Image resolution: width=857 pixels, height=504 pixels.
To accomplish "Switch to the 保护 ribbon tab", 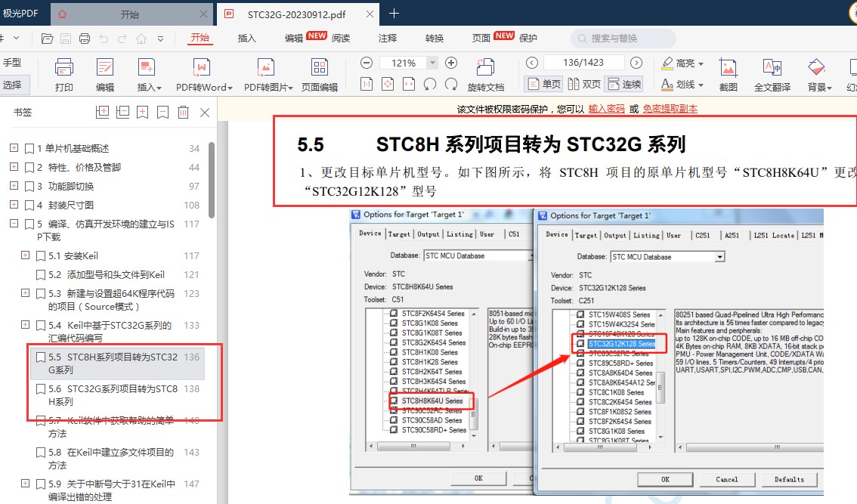I will coord(528,39).
